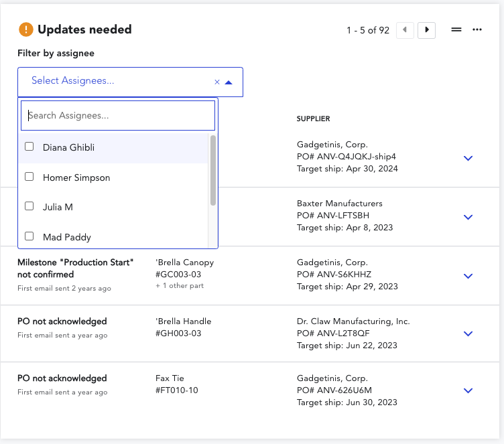Click the 'Brella Handle part name

tap(183, 321)
